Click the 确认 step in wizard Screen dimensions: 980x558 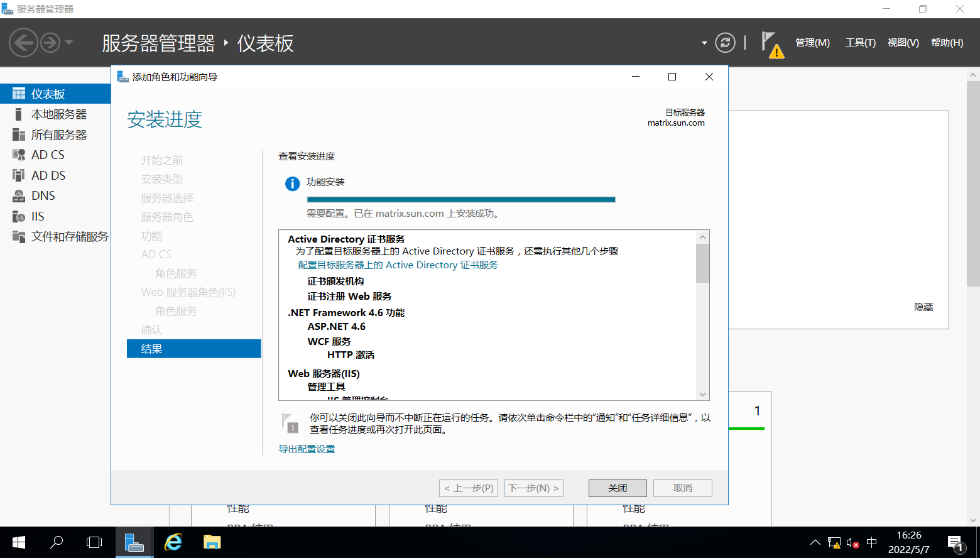(x=151, y=330)
